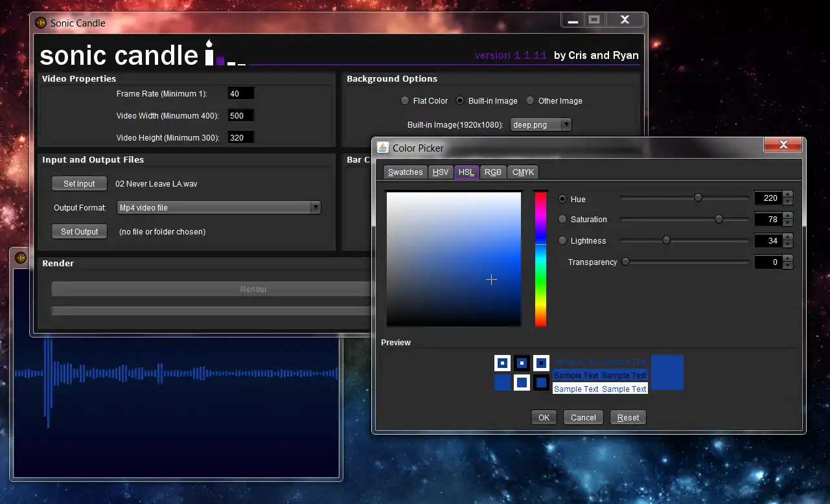The width and height of the screenshot is (830, 504).
Task: Click the Hue slider handle
Action: click(698, 198)
